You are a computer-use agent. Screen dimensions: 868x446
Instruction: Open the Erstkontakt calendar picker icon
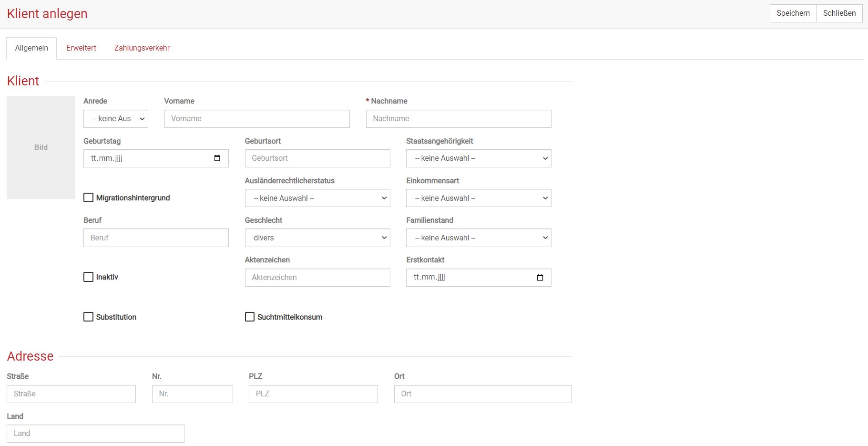[540, 278]
